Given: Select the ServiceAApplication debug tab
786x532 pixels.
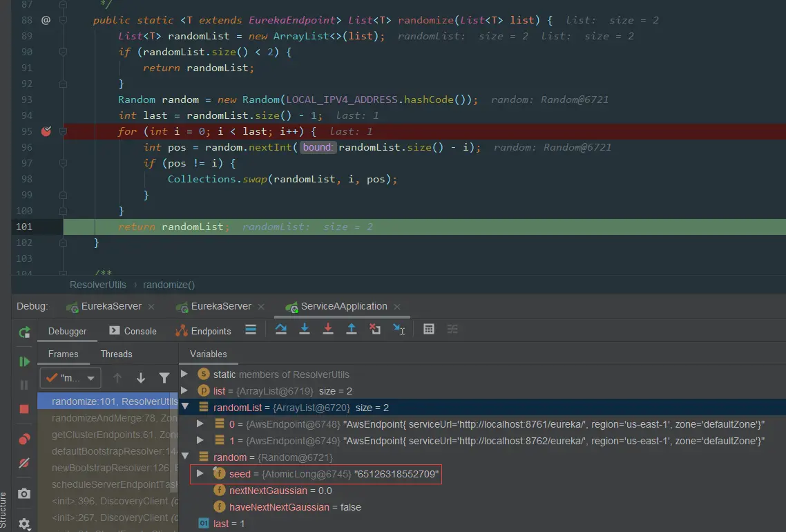Looking at the screenshot, I should tap(343, 306).
